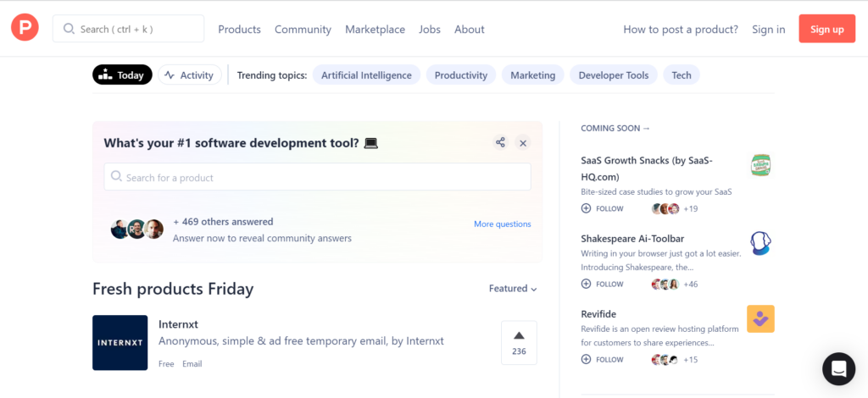The width and height of the screenshot is (868, 398).
Task: Select the Tech topic chip
Action: coord(682,75)
